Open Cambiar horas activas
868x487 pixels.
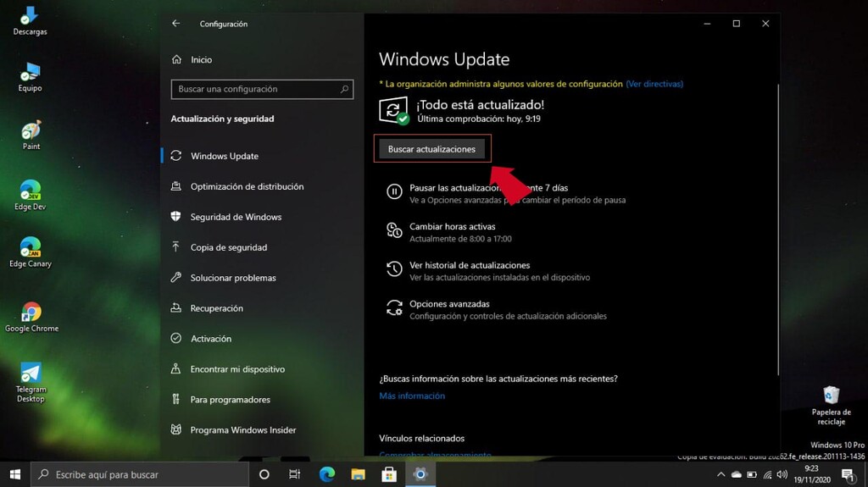[453, 226]
